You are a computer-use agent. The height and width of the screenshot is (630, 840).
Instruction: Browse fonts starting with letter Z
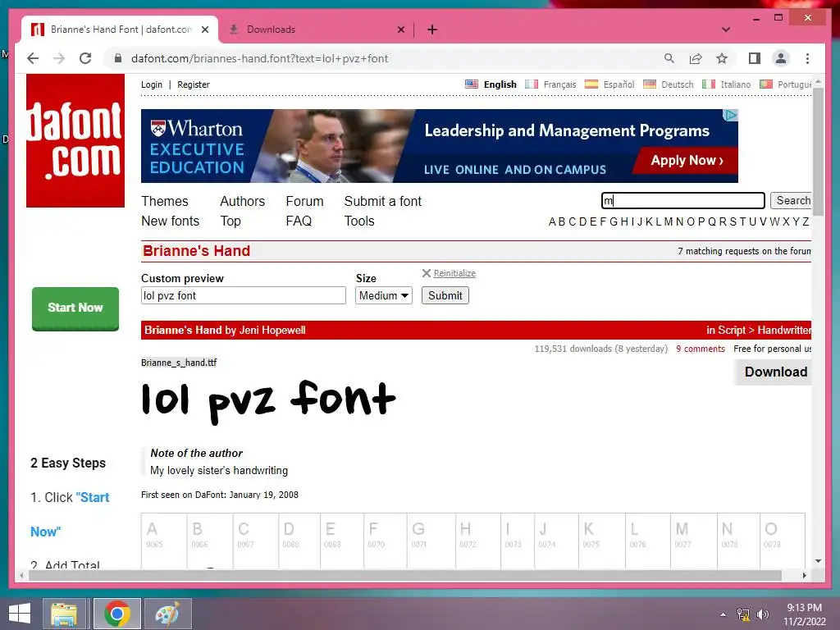pos(806,221)
